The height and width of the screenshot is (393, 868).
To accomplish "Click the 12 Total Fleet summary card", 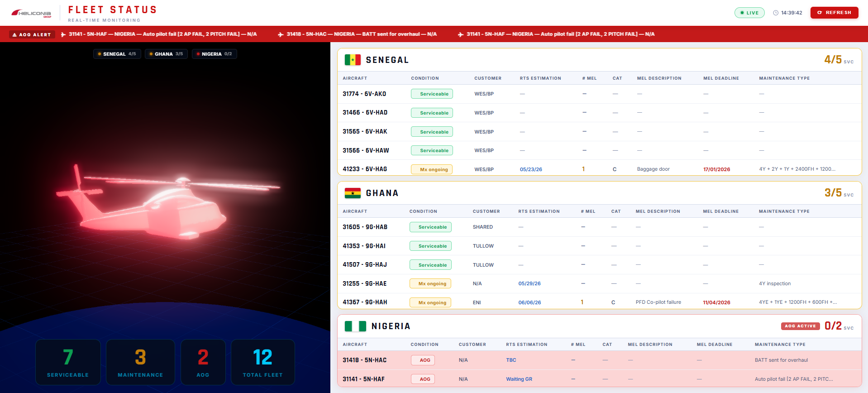I will tap(262, 362).
